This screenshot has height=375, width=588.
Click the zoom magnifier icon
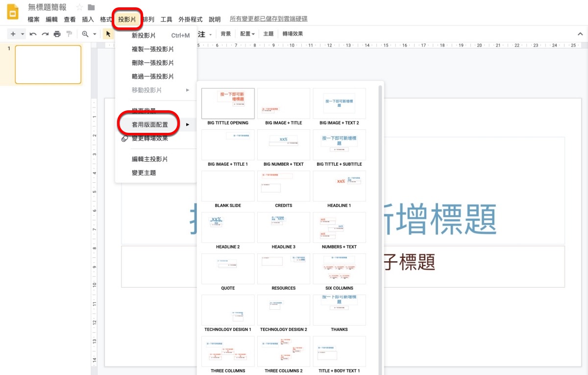[x=85, y=34]
